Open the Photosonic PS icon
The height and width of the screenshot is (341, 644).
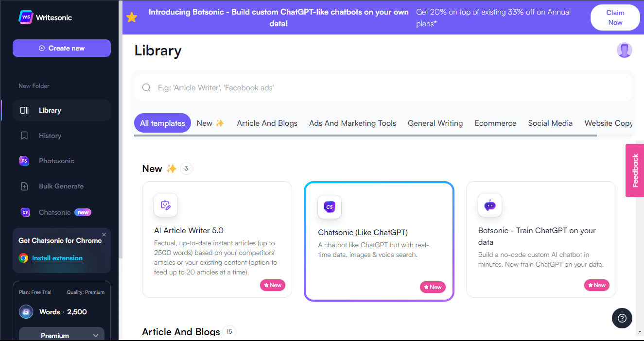pyautogui.click(x=24, y=161)
